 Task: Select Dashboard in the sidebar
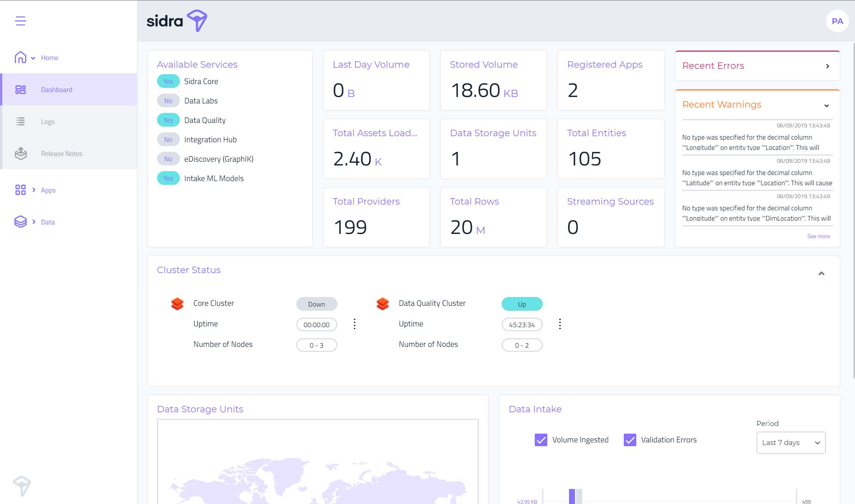point(57,90)
